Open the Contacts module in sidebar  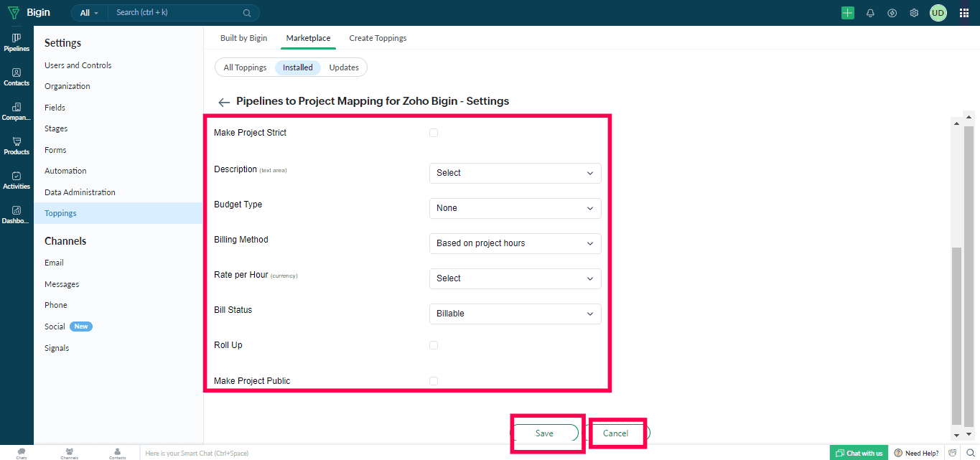17,77
